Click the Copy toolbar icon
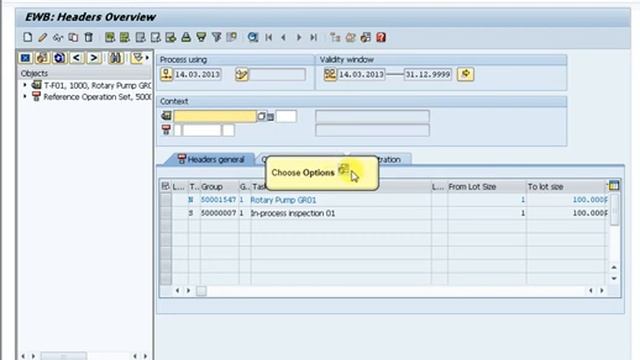This screenshot has height=360, width=640. click(73, 38)
